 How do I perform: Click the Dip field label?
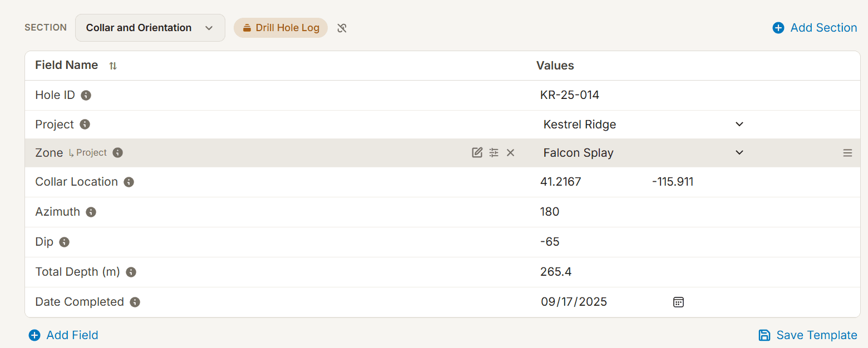(45, 242)
